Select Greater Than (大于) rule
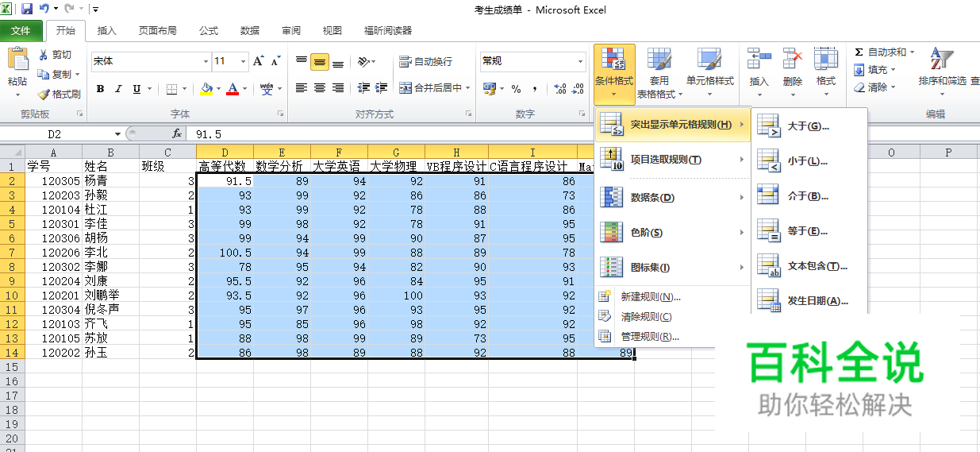The width and height of the screenshot is (980, 452). tap(809, 126)
